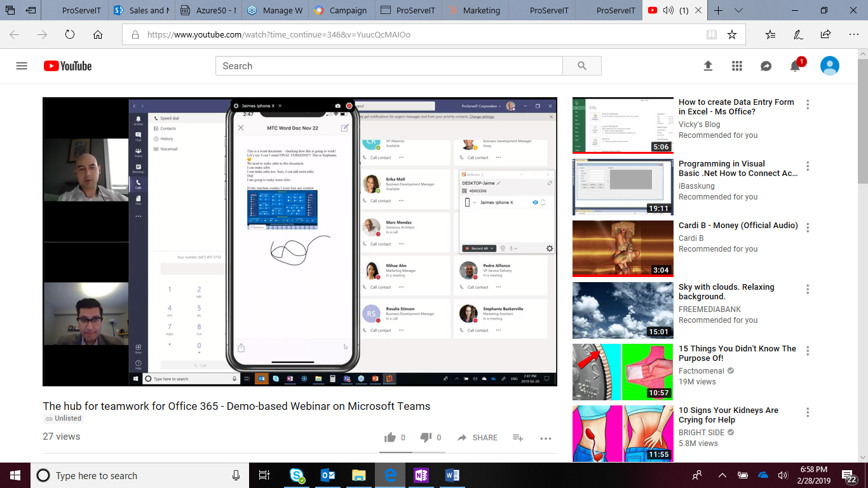The height and width of the screenshot is (488, 868).
Task: Open the Edge favorites hub
Action: [x=770, y=35]
